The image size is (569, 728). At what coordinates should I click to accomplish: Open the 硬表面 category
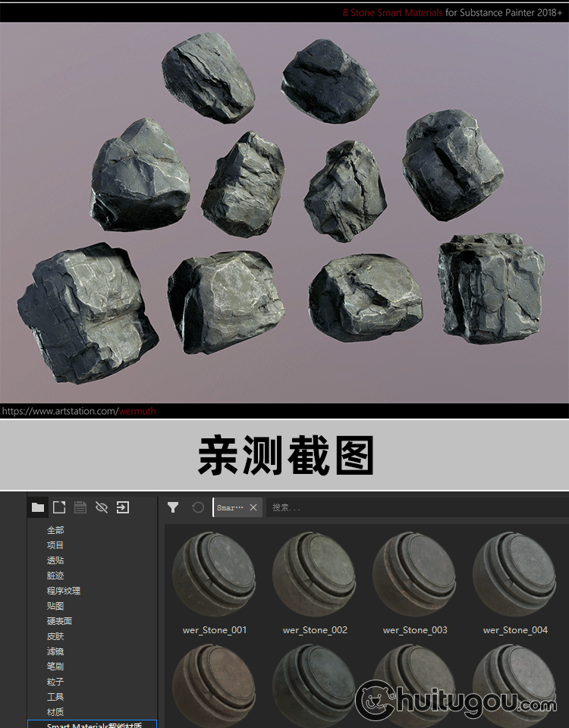pos(59,621)
